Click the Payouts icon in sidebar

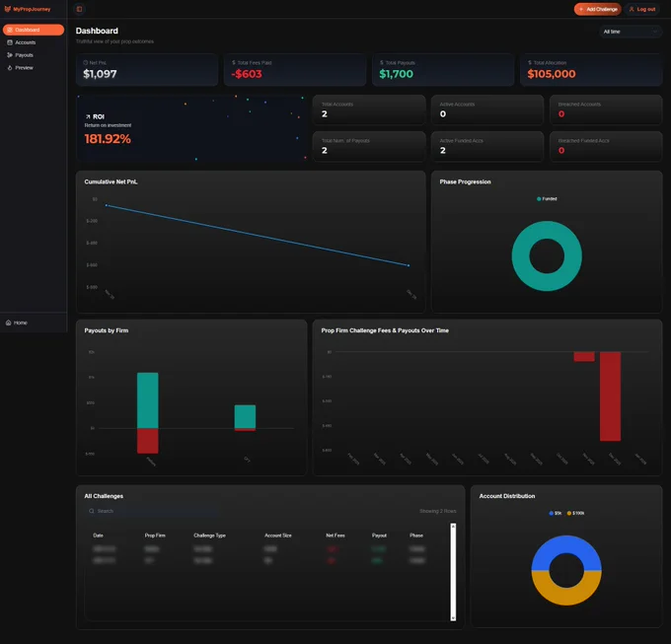10,55
